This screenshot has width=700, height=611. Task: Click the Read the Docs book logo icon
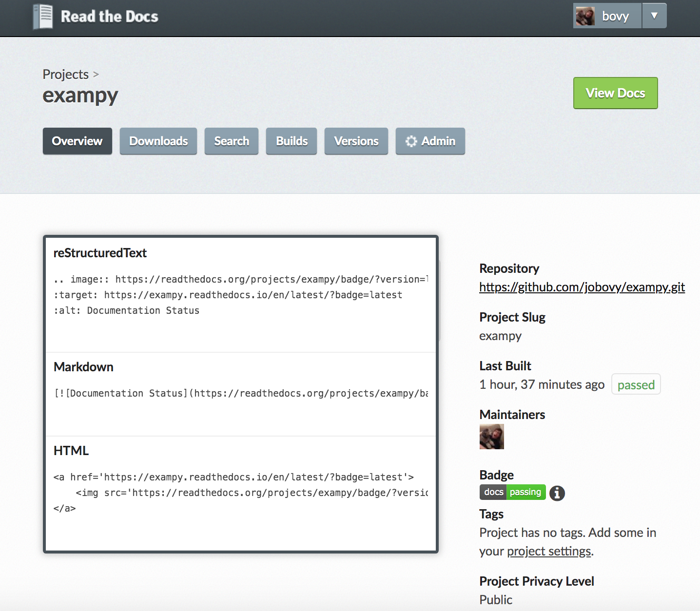[43, 17]
